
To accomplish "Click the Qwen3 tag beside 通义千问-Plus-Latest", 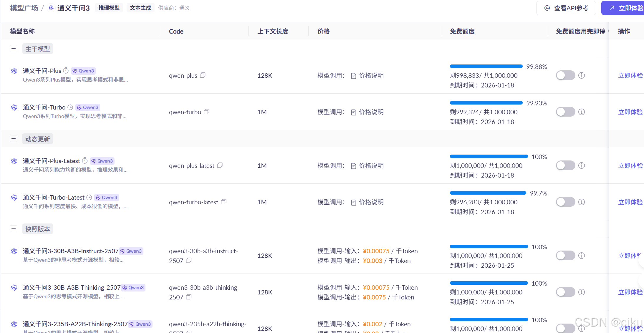I will tap(102, 161).
